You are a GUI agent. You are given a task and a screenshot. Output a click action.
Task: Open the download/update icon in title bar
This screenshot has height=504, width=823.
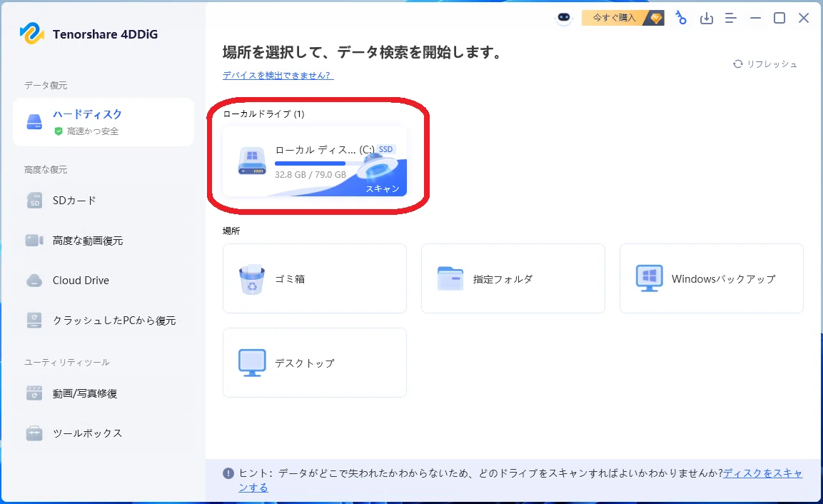point(707,19)
